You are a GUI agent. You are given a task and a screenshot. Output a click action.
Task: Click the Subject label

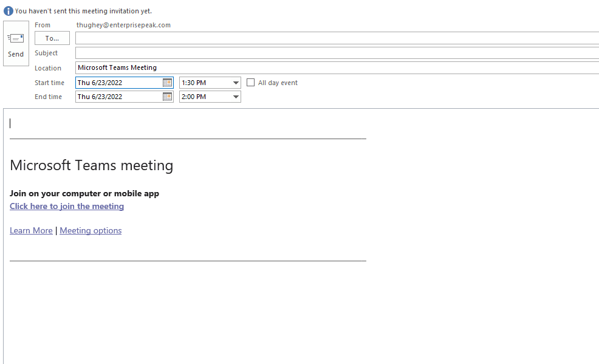point(46,53)
